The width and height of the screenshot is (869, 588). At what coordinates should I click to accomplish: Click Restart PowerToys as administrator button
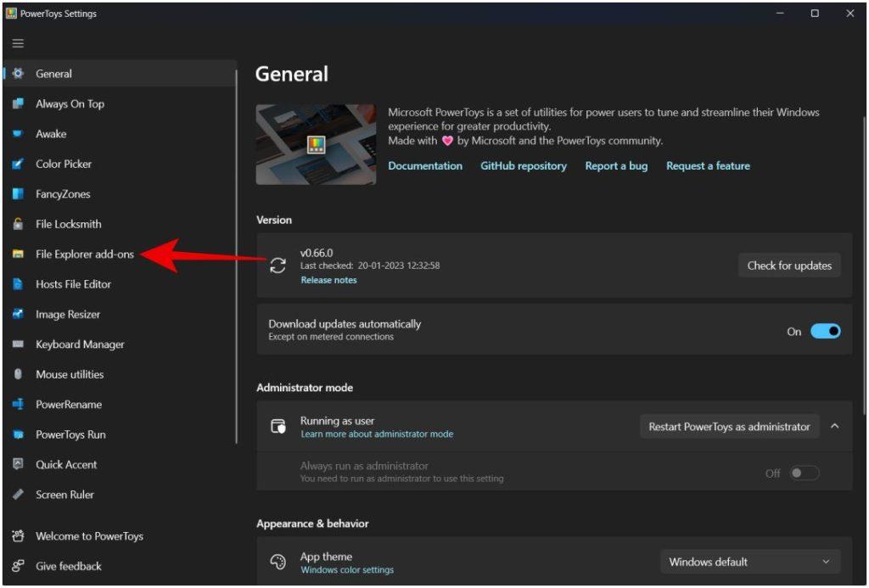click(729, 427)
